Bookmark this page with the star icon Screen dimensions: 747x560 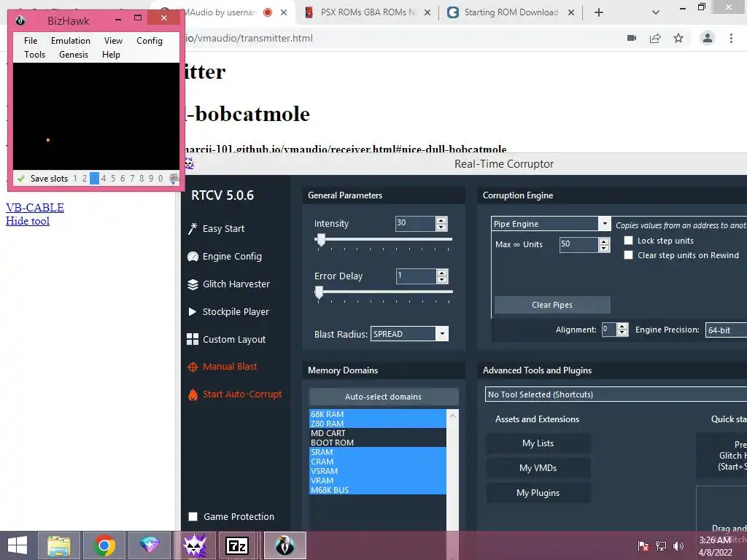tap(678, 38)
